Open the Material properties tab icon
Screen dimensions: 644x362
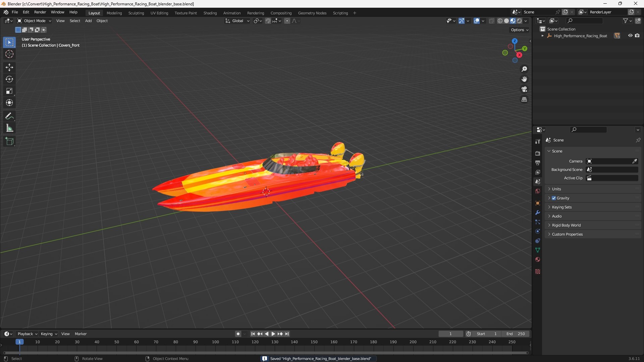(538, 259)
